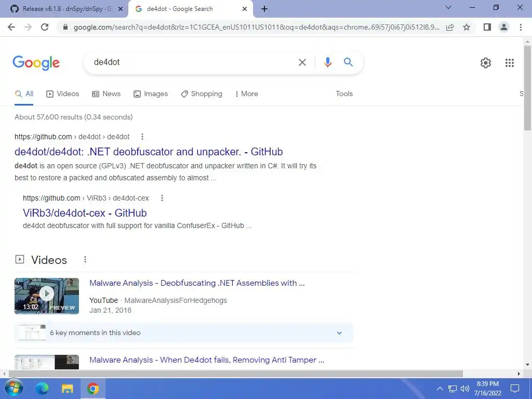This screenshot has width=532, height=399.
Task: Click the Chrome forward arrow
Action: coord(28,27)
